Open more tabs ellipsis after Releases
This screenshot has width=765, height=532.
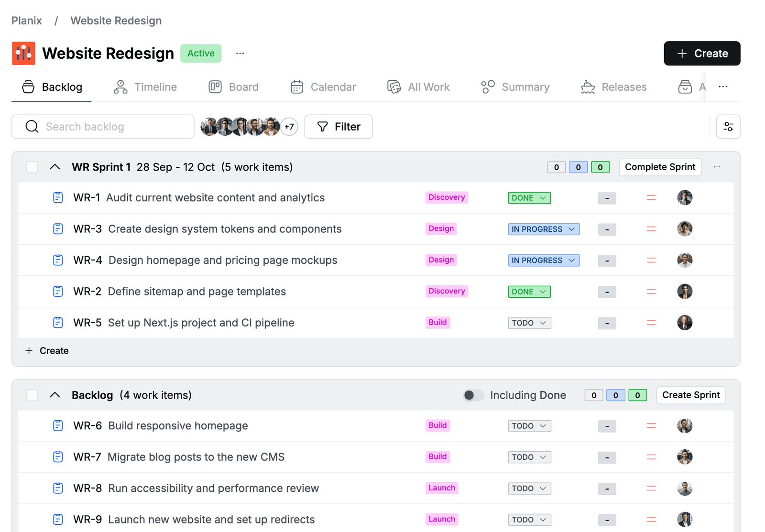(x=723, y=87)
